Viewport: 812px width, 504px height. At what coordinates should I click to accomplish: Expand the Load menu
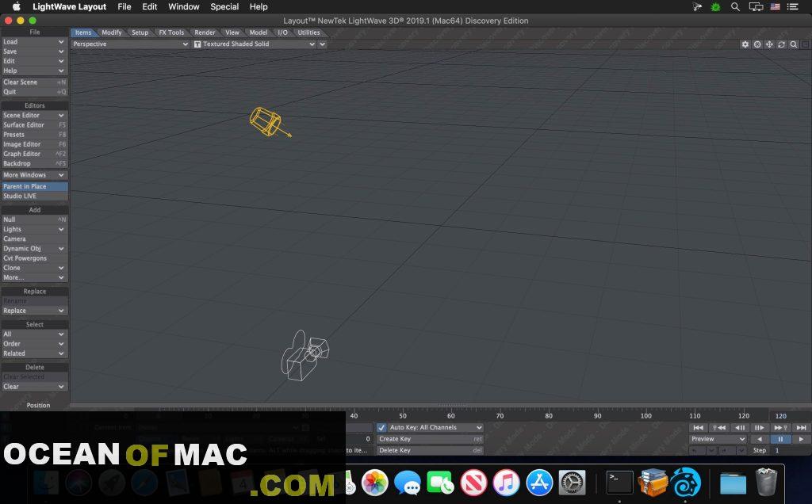coord(35,42)
